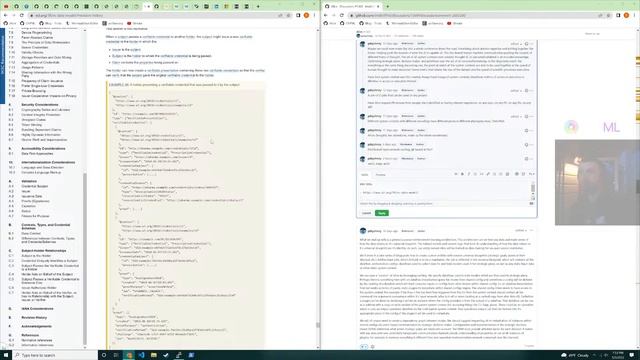
Task: Bookmark the left window page with the star icon
Action: point(288,15)
